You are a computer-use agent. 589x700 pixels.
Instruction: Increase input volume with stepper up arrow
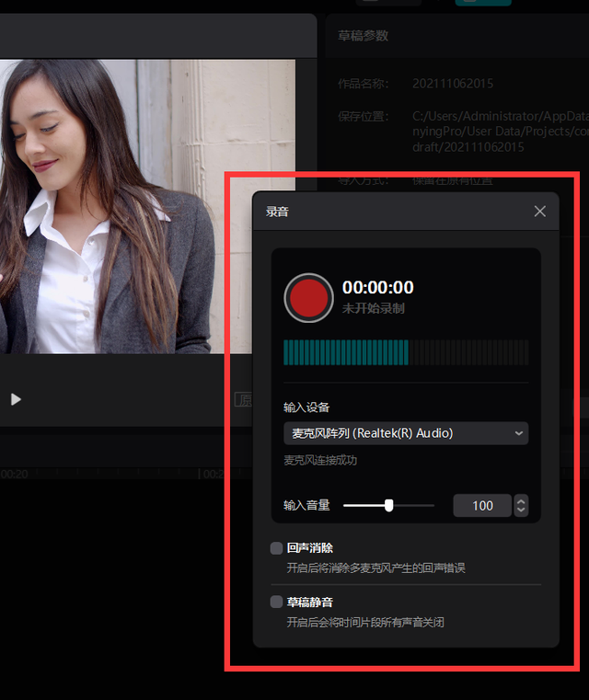tap(522, 500)
